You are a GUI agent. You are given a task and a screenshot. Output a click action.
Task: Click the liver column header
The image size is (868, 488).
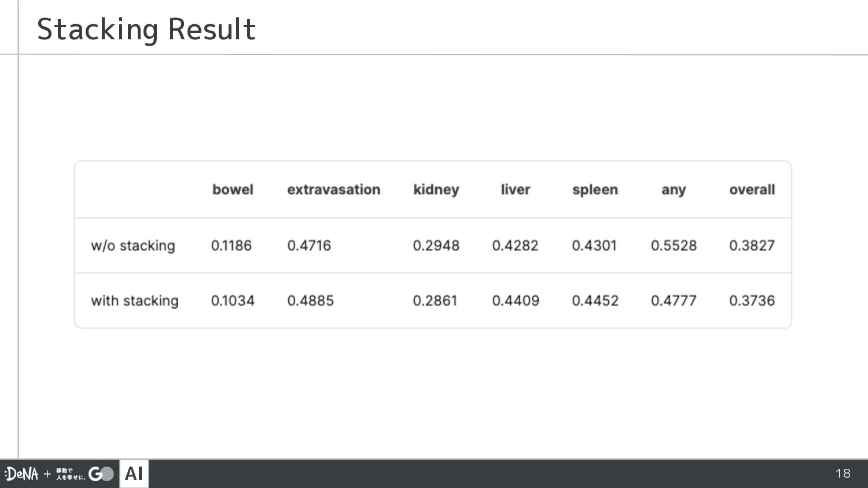(x=516, y=190)
